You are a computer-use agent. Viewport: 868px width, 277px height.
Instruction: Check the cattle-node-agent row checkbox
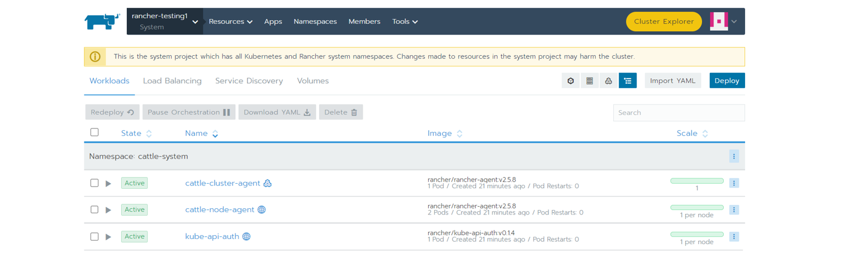(94, 209)
